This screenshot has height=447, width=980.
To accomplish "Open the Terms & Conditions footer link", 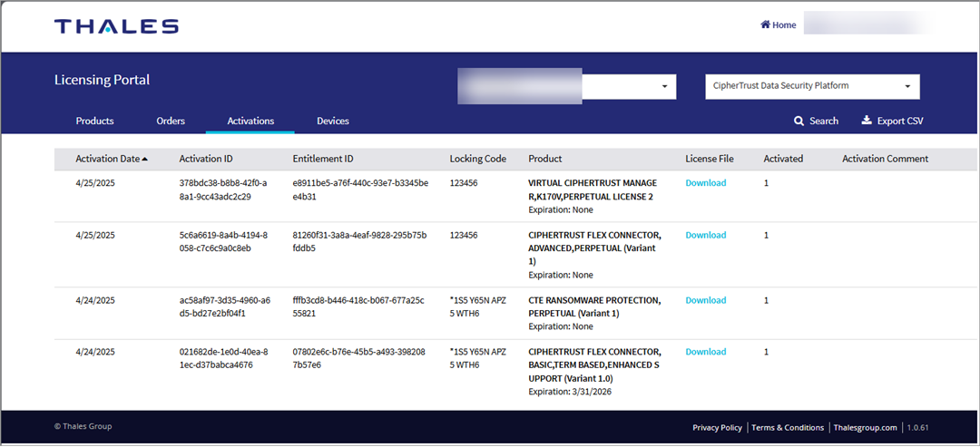I will (788, 427).
